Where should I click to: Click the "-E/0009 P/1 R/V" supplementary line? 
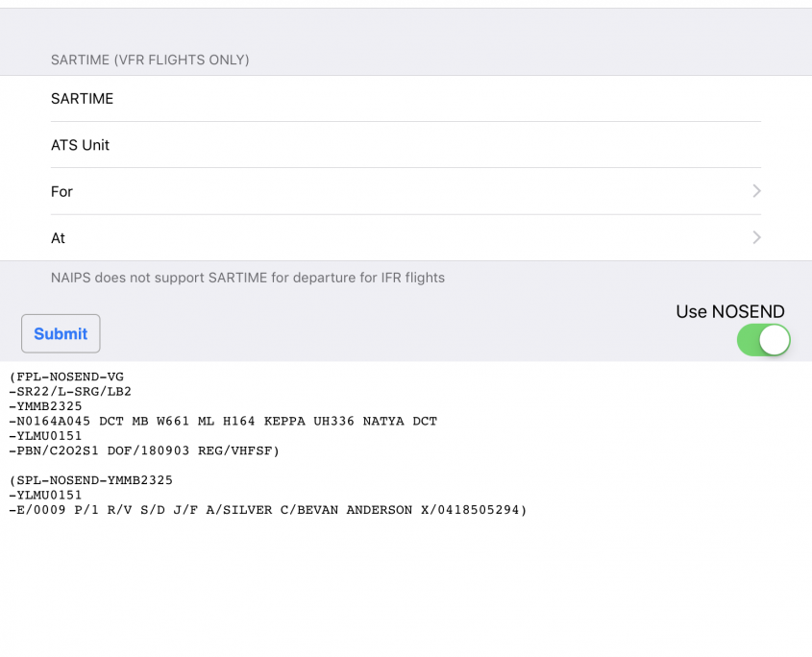[x=268, y=510]
